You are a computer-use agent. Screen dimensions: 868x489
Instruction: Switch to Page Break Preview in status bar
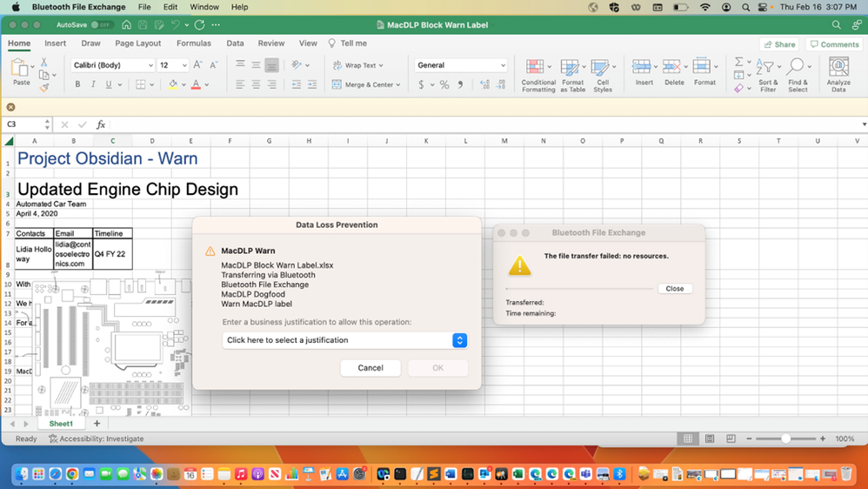[731, 439]
